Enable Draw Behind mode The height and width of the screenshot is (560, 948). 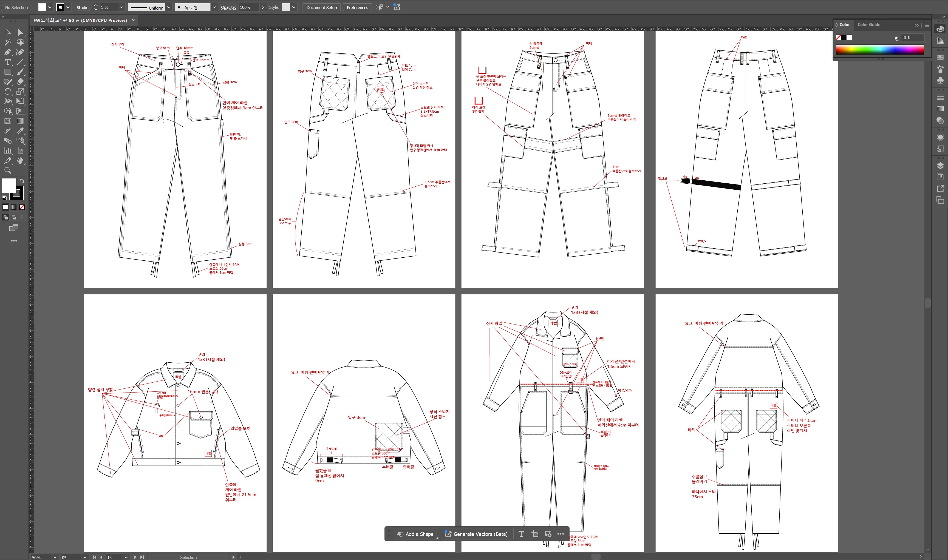(14, 217)
